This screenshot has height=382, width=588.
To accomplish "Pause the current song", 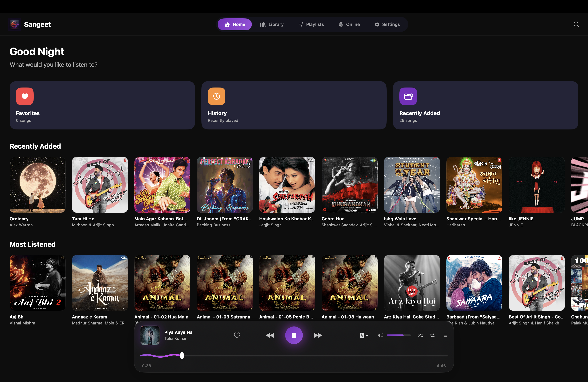I will point(294,335).
